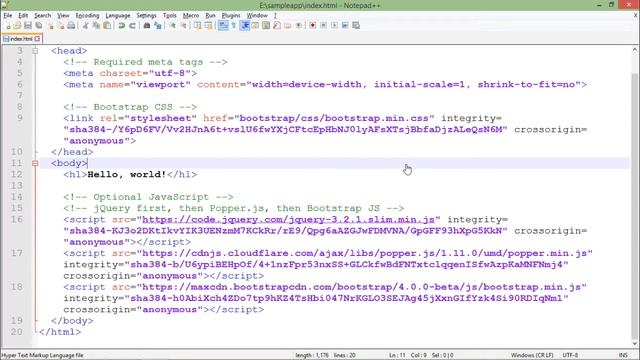This screenshot has width=640, height=360.
Task: Toggle the indent guide button
Action: pyautogui.click(x=245, y=25)
